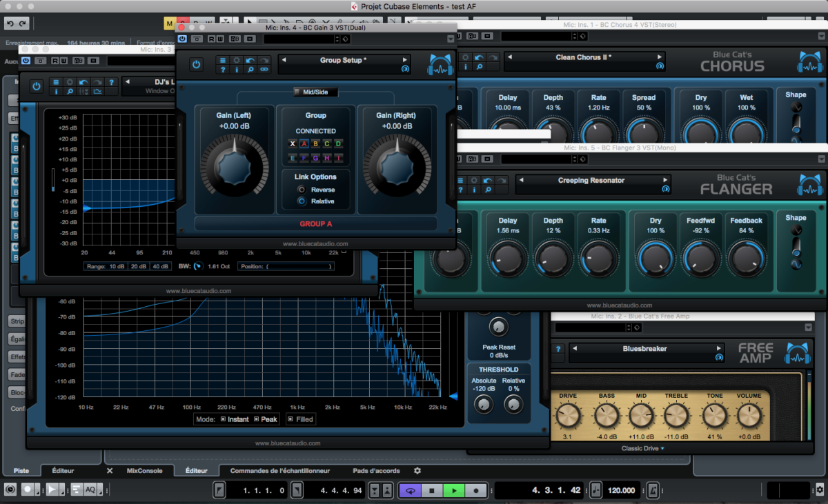Viewport: 828px width, 504px height.
Task: Open the lower zone settings gear
Action: (x=417, y=471)
